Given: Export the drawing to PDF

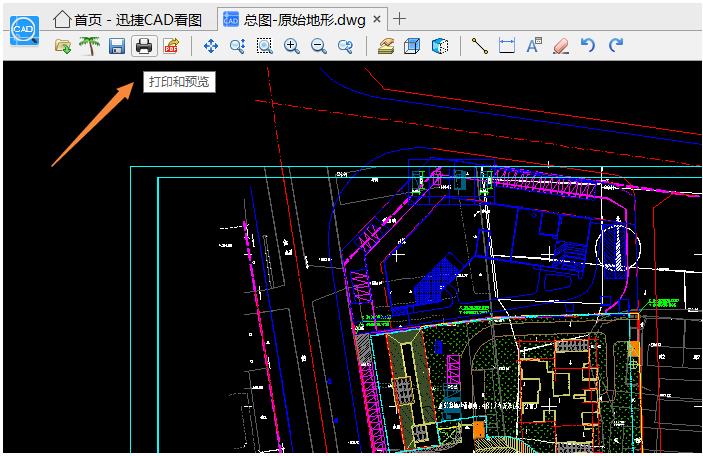Looking at the screenshot, I should point(171,46).
